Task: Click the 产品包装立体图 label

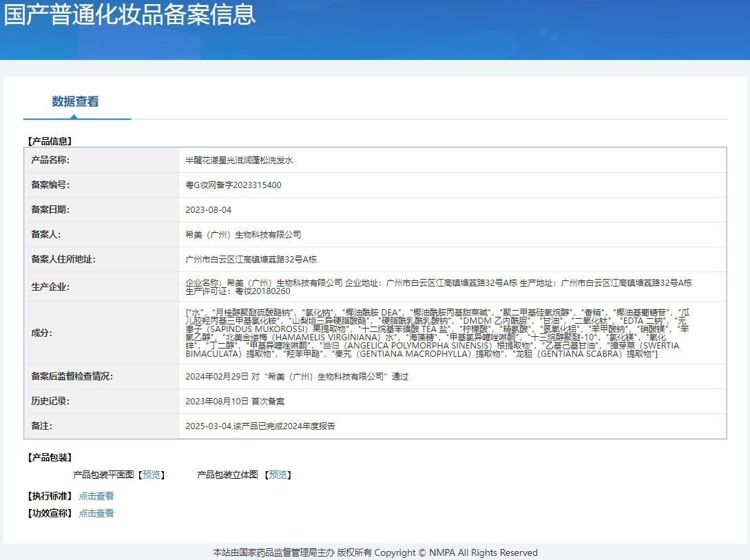Action: click(227, 475)
